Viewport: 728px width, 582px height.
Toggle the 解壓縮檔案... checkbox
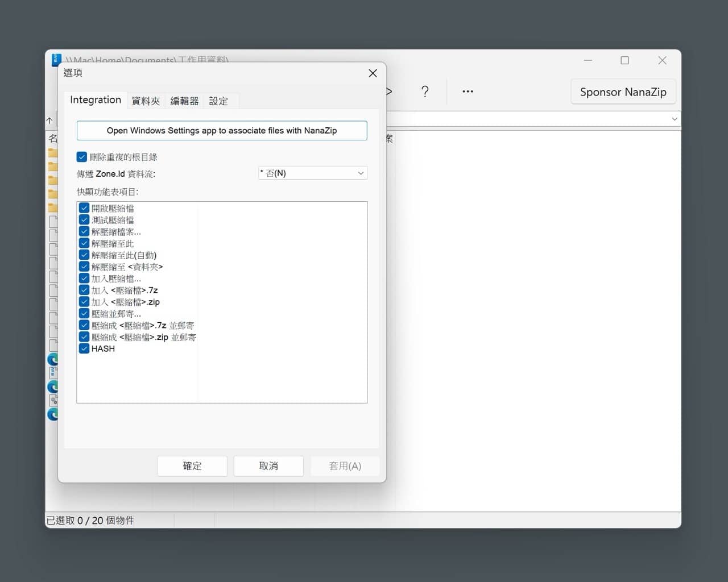[x=84, y=231]
